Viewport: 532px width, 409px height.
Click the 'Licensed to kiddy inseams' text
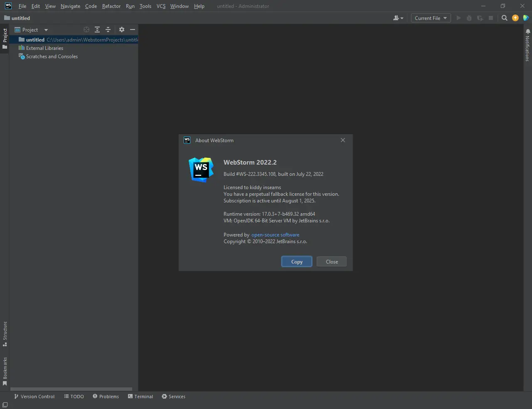[252, 187]
